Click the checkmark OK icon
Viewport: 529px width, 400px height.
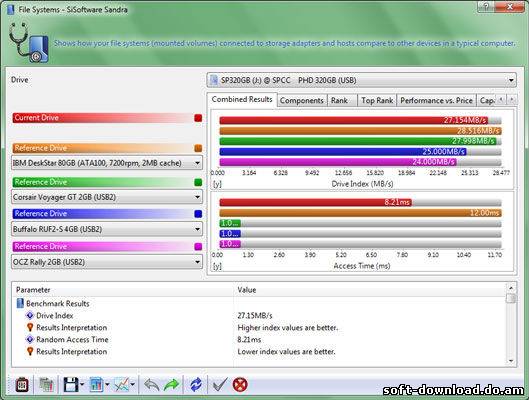[220, 384]
